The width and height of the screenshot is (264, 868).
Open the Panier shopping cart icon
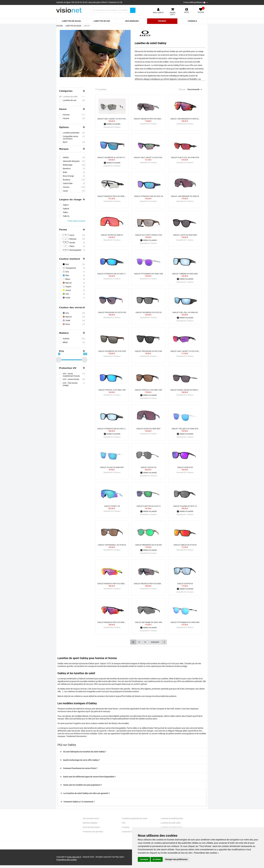(x=172, y=9)
